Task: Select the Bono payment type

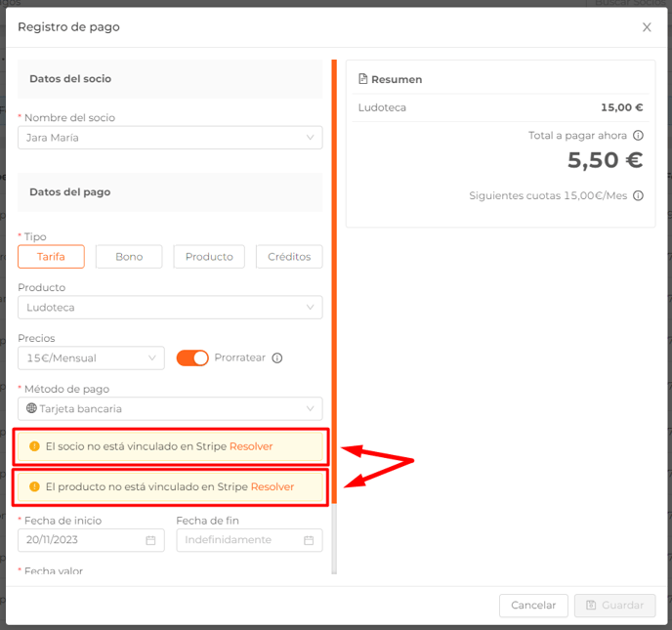Action: pos(129,257)
